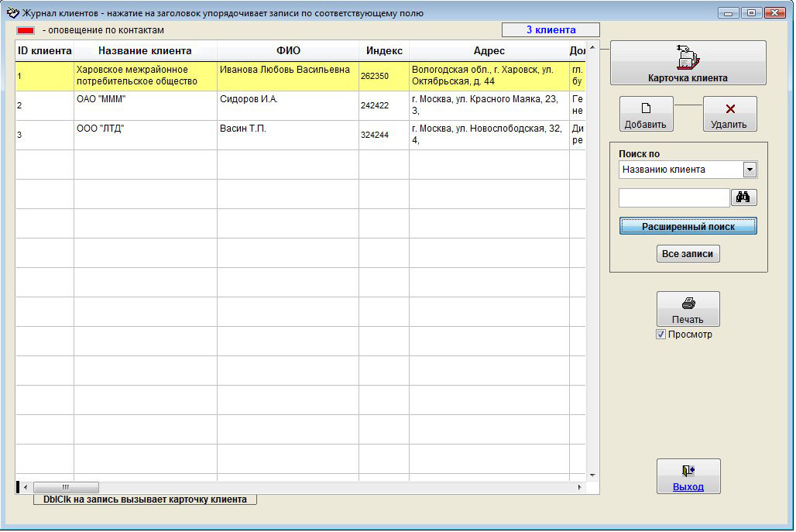Click the horizontal scrollbar right arrow
Viewport: 796px width, 532px height.
point(579,487)
